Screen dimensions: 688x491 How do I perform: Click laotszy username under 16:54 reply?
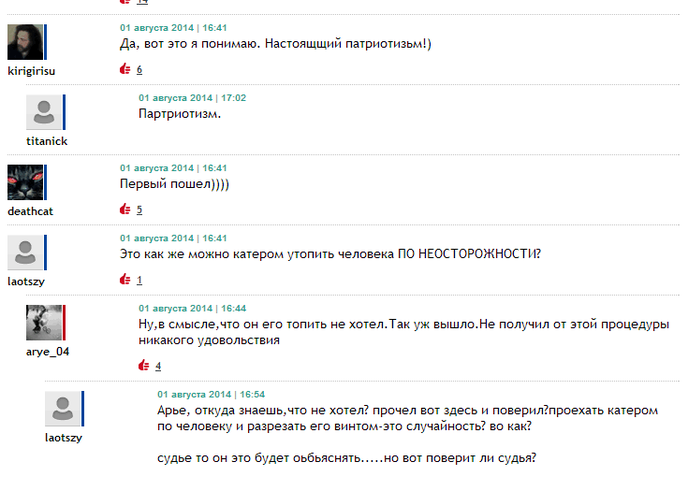64,438
